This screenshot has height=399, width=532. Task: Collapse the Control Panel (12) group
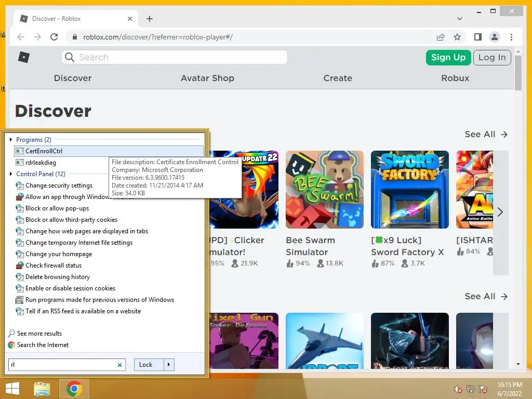pyautogui.click(x=11, y=174)
